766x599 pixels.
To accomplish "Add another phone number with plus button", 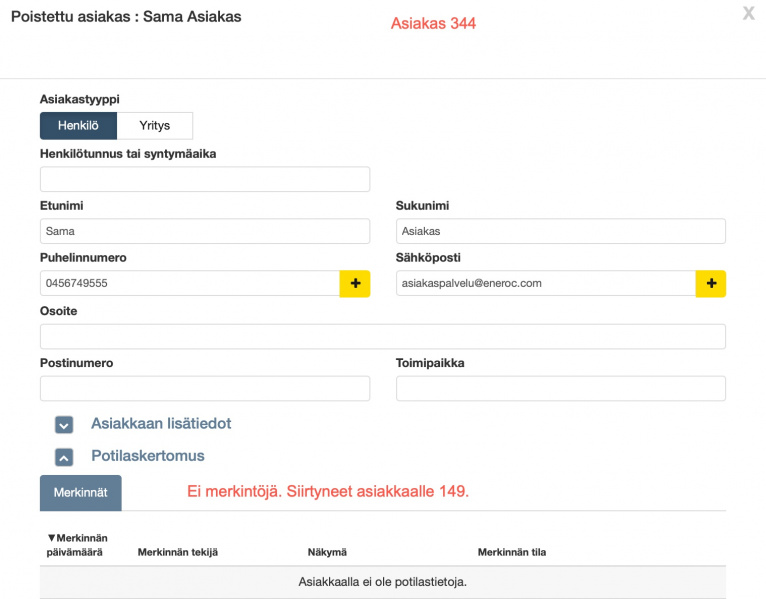I will tap(355, 284).
